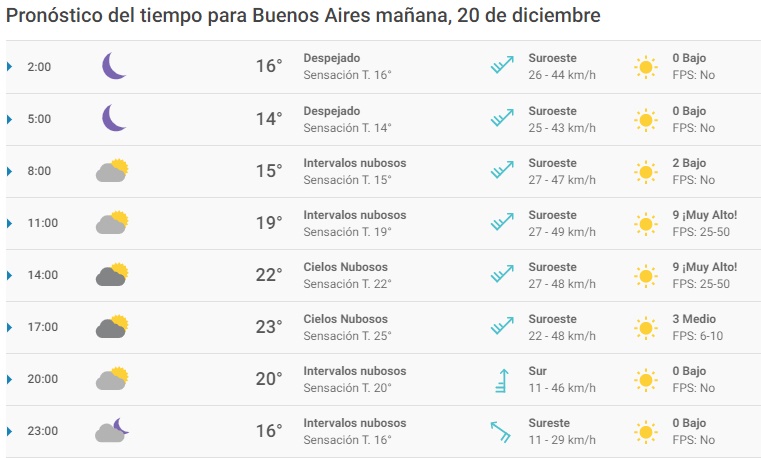
Task: Click the Sureste wind arrow at 23:00
Action: (x=501, y=431)
